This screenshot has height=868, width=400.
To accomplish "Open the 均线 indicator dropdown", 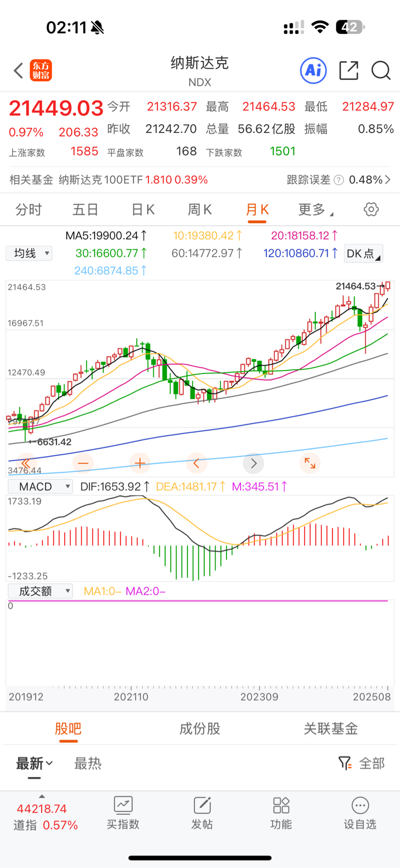I will pyautogui.click(x=29, y=253).
